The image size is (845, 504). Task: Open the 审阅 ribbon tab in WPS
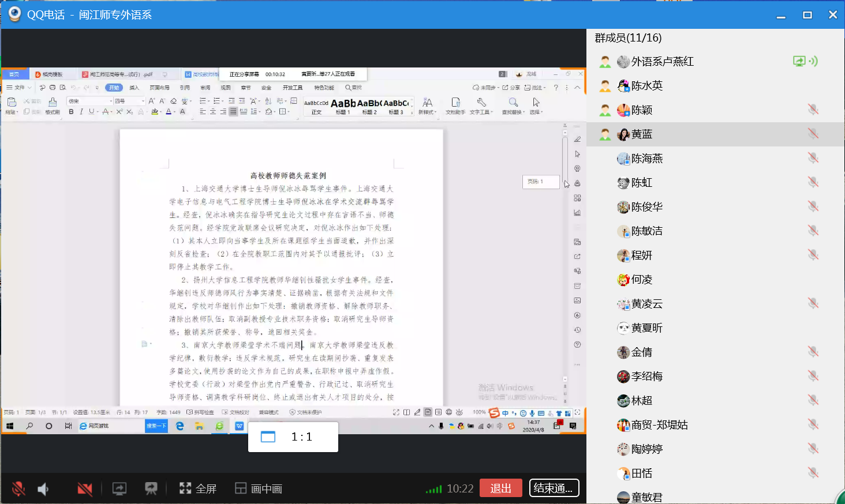click(205, 88)
